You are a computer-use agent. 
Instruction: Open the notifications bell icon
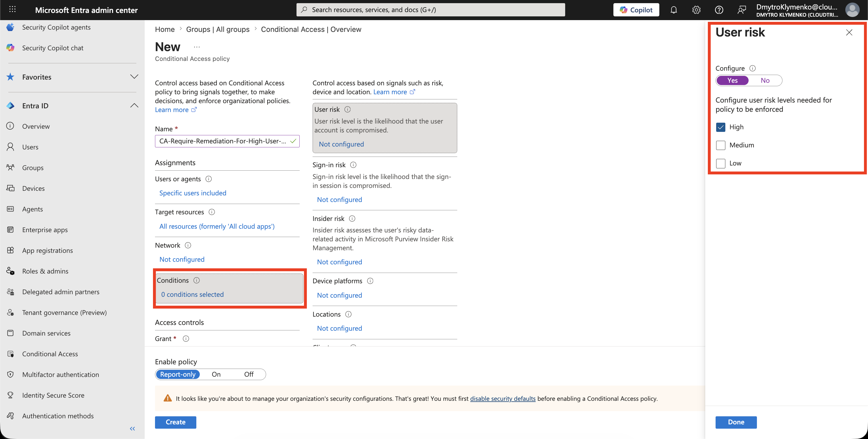[674, 10]
